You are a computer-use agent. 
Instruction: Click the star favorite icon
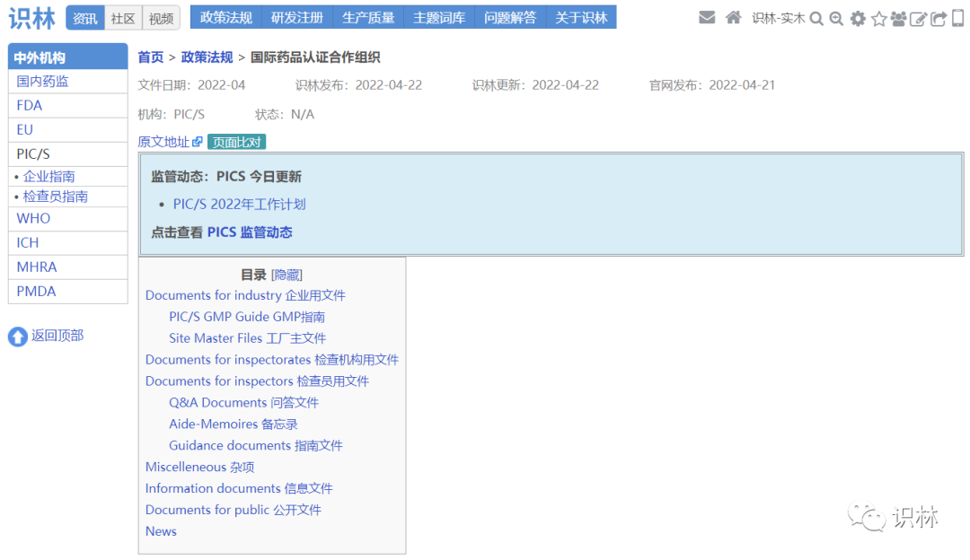878,19
